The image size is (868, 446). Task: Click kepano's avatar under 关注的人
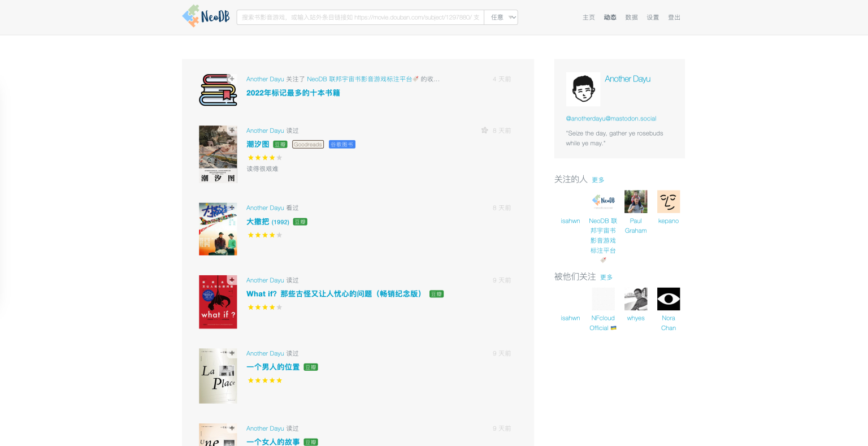(x=669, y=201)
